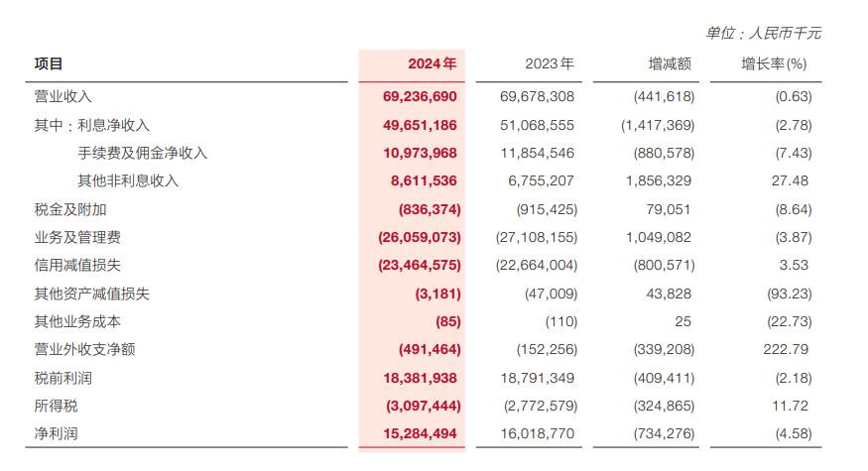Click the 项目 header cell
The height and width of the screenshot is (471, 868).
tap(49, 63)
